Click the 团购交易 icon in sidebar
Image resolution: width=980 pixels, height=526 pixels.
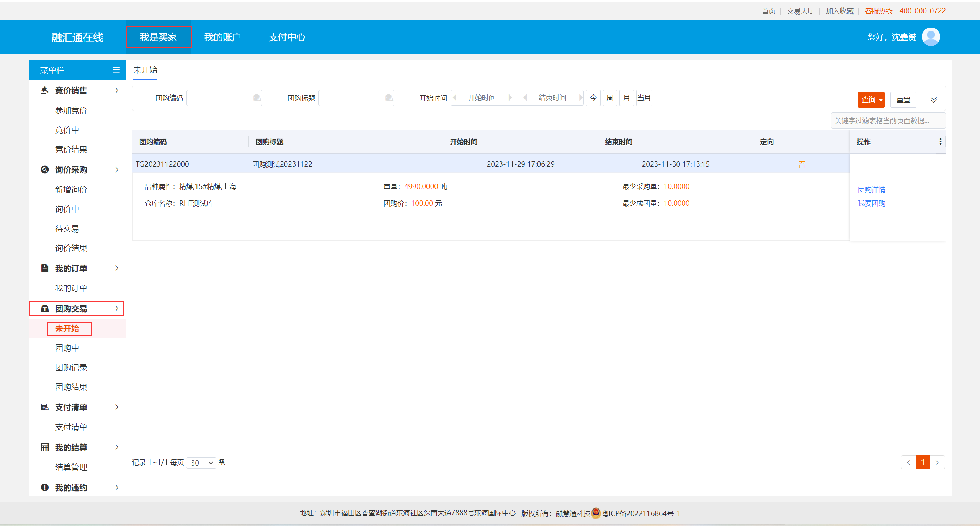(45, 308)
